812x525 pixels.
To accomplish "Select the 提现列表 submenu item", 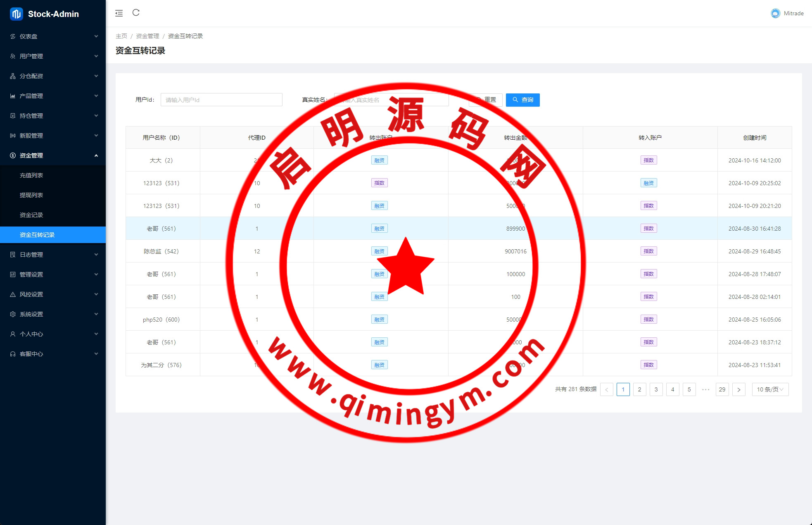I will pyautogui.click(x=31, y=195).
